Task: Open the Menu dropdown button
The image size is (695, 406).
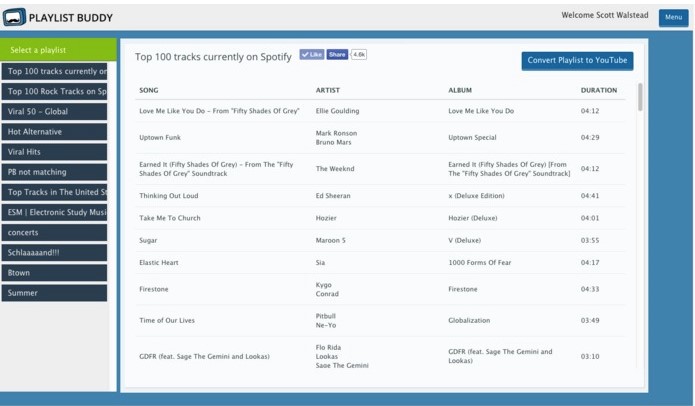Action: [672, 17]
